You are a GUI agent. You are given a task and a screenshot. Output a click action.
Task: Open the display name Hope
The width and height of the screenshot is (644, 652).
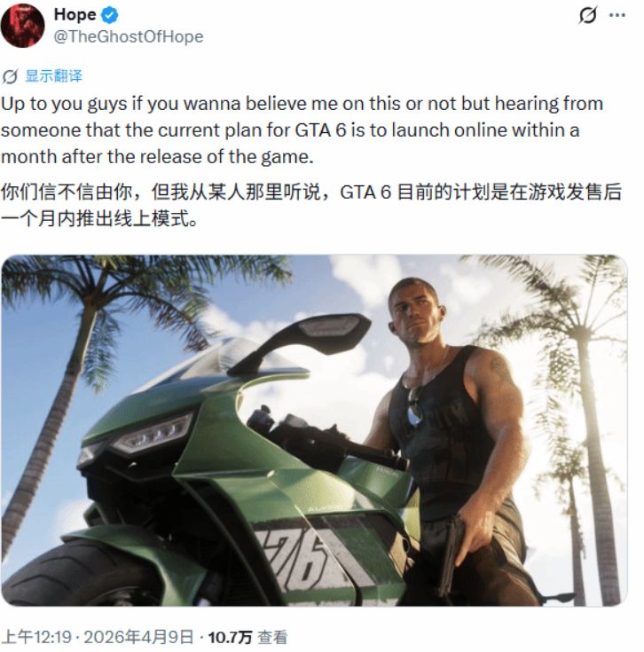tap(75, 15)
